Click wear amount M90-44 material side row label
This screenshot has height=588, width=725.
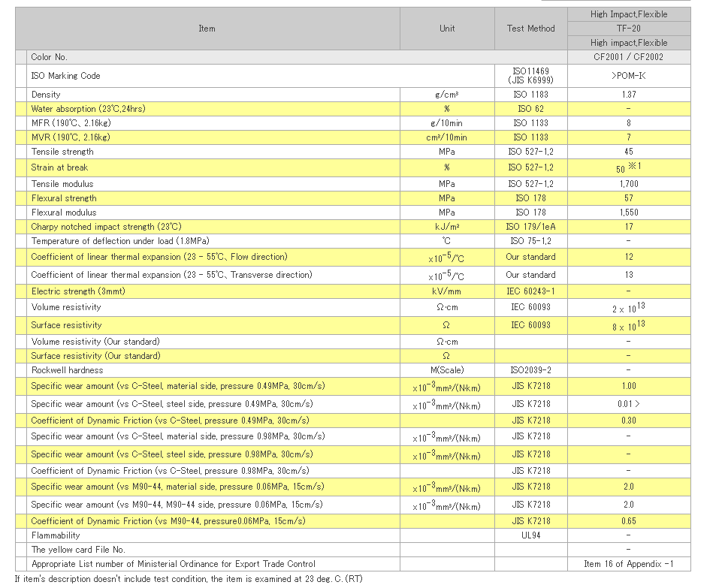pos(177,487)
